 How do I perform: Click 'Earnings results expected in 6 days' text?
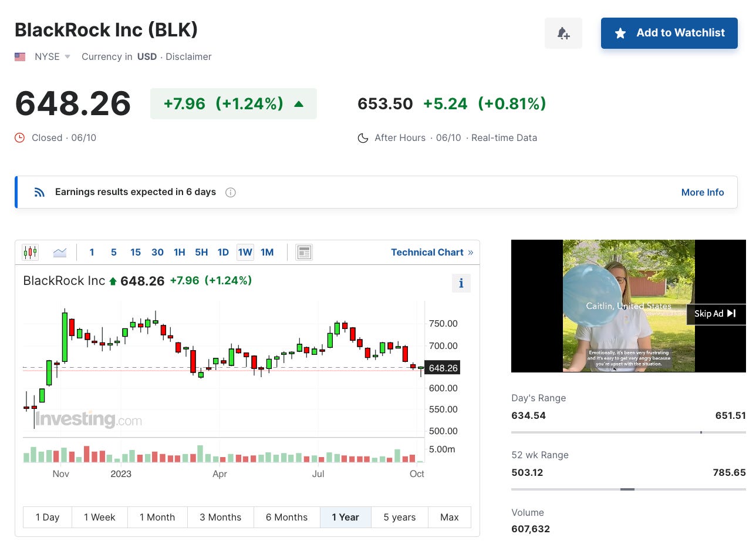136,192
